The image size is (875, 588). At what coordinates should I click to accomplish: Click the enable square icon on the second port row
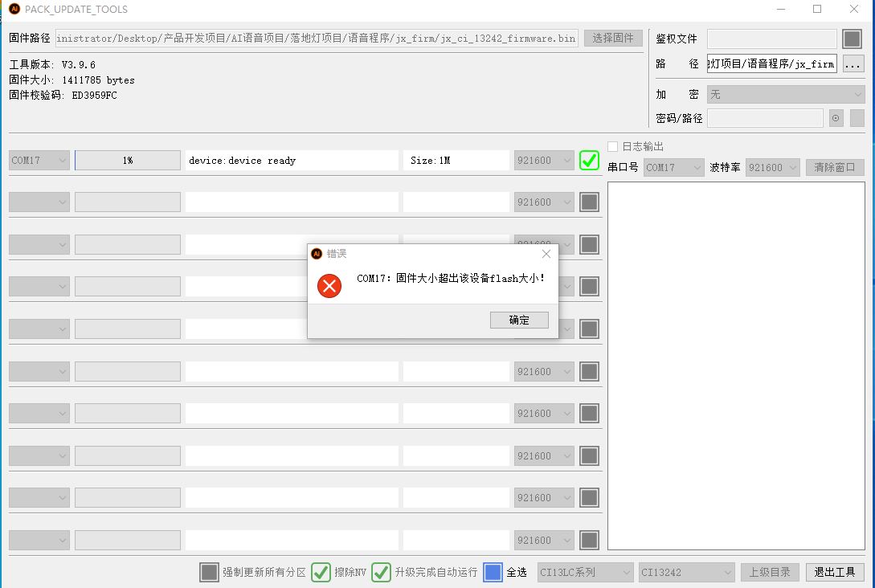(588, 202)
